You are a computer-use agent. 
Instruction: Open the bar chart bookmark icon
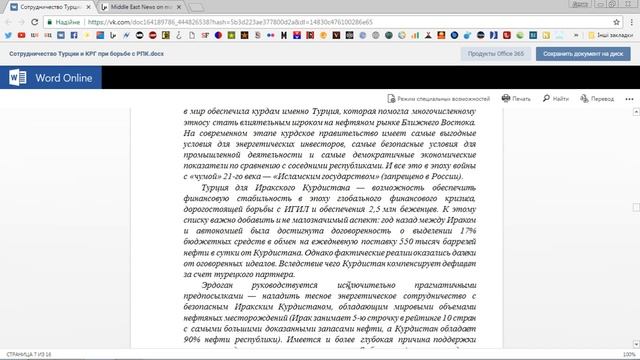(x=415, y=36)
